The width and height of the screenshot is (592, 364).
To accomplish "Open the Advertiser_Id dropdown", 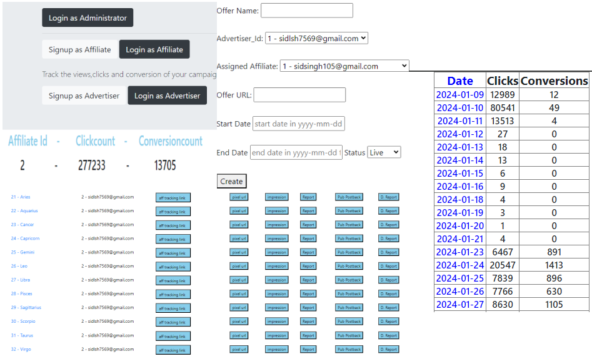I will pos(316,38).
